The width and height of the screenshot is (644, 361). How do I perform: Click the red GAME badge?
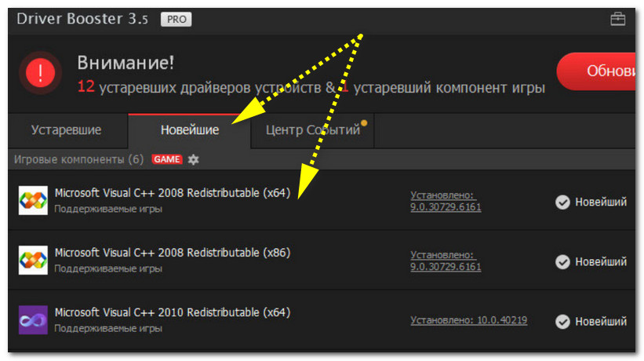coord(167,159)
